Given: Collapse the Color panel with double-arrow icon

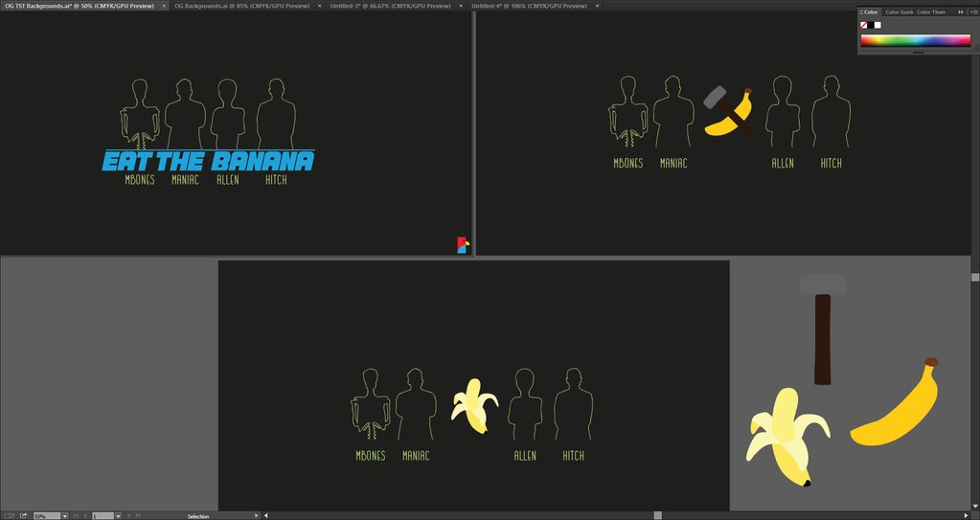Looking at the screenshot, I should tap(961, 11).
